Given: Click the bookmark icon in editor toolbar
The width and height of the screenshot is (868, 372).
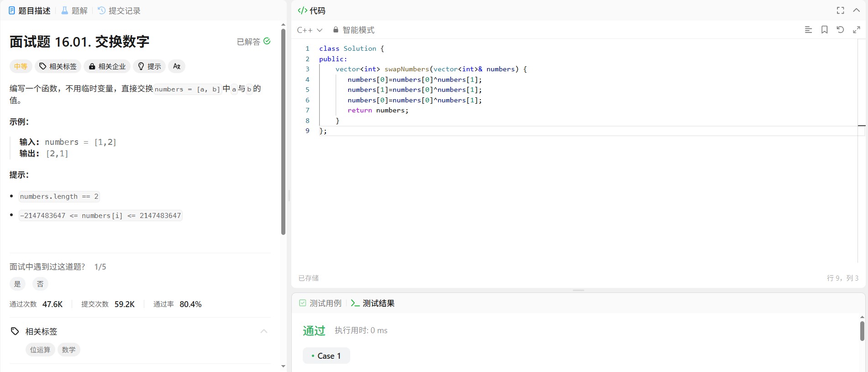Looking at the screenshot, I should [824, 30].
